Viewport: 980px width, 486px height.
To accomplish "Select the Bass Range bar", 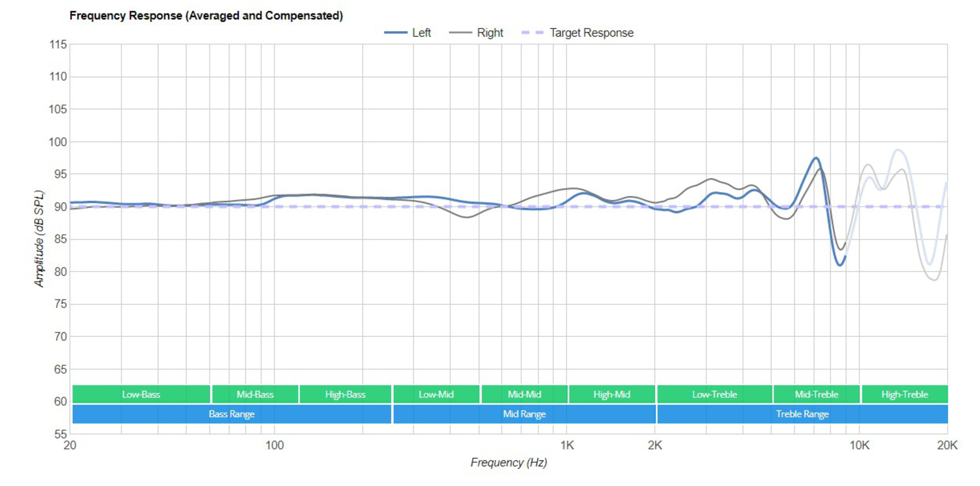I will point(231,414).
